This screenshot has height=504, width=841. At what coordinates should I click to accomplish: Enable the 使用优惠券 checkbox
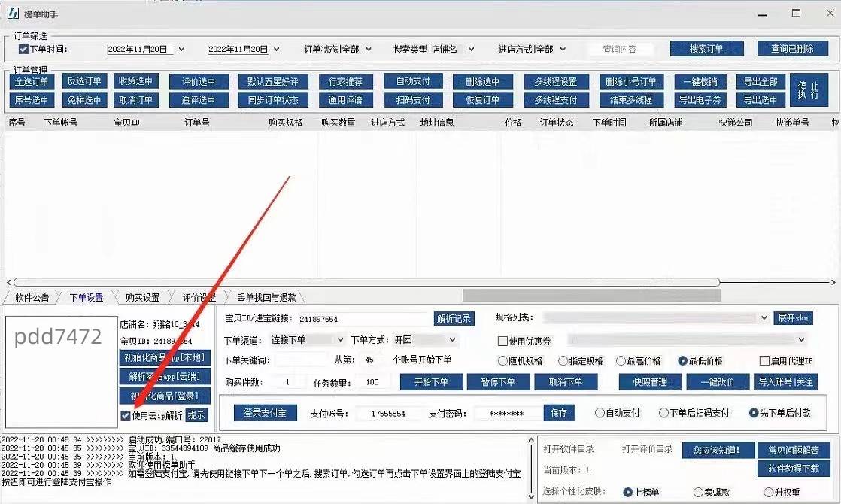[x=502, y=341]
